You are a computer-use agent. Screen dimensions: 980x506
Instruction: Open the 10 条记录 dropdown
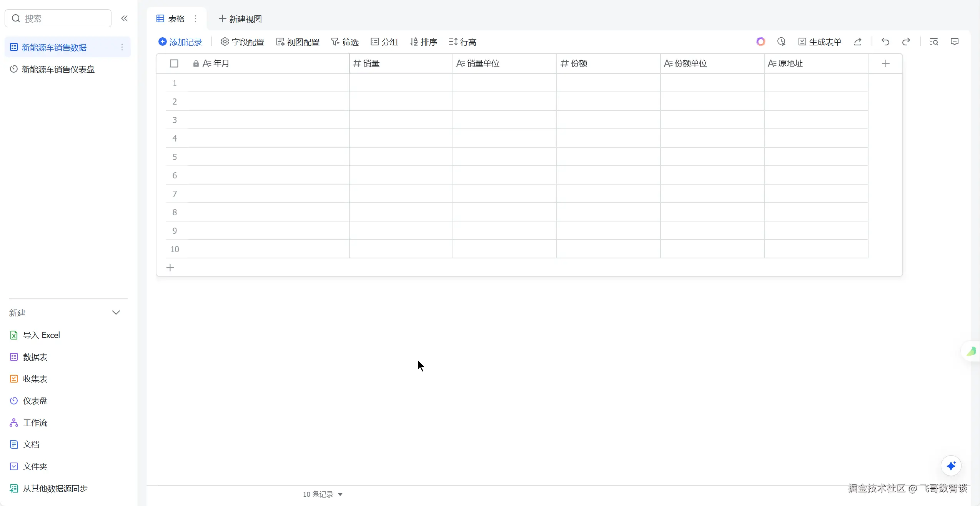322,494
